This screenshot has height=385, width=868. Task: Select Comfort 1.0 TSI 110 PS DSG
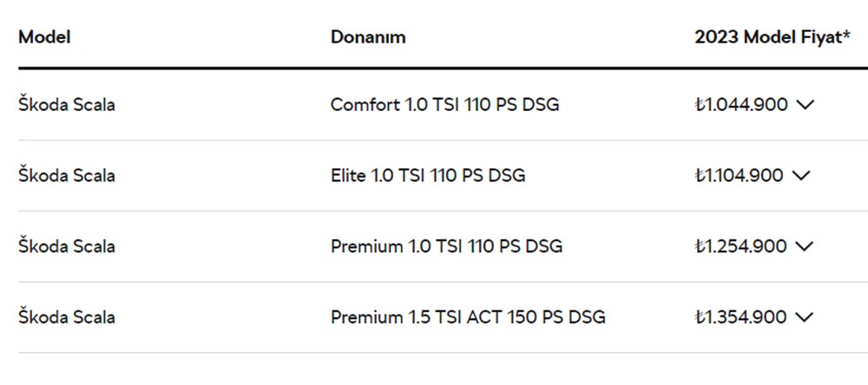pos(444,105)
